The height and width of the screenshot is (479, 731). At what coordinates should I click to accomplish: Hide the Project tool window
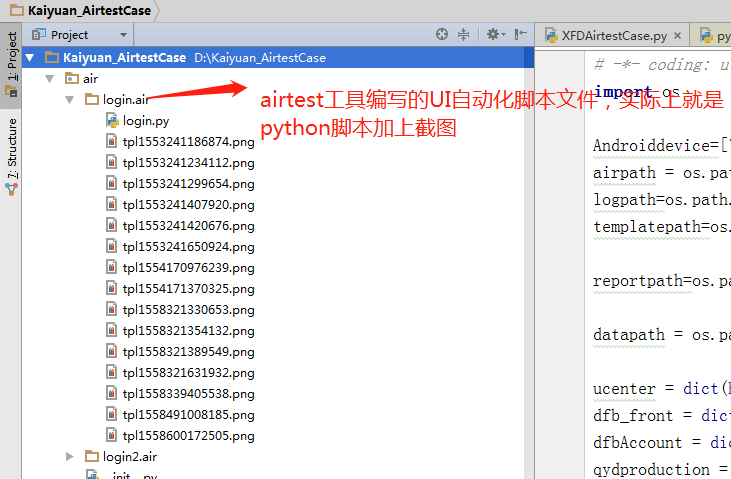[520, 35]
